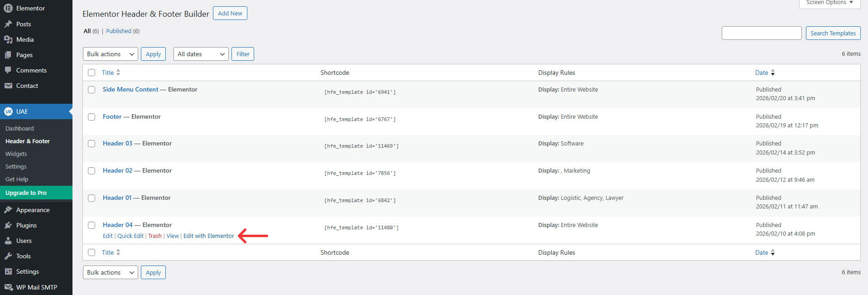Click the Tools wrench icon
This screenshot has width=868, height=295.
click(x=8, y=256)
